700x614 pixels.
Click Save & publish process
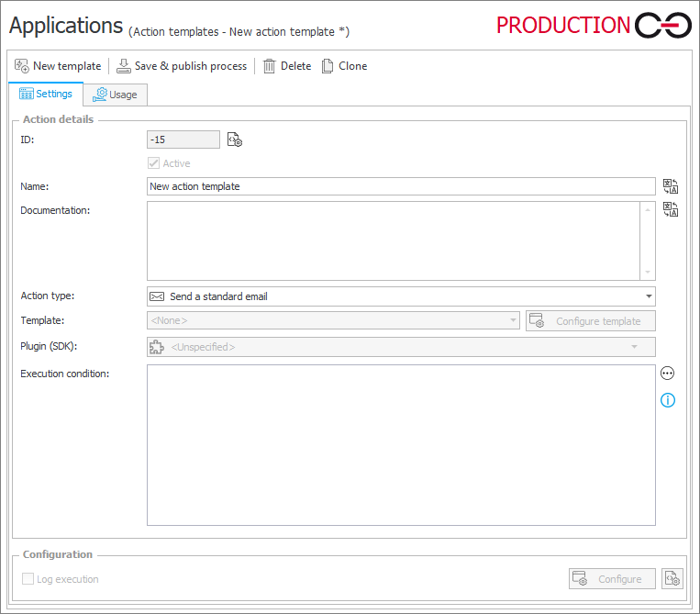[182, 66]
